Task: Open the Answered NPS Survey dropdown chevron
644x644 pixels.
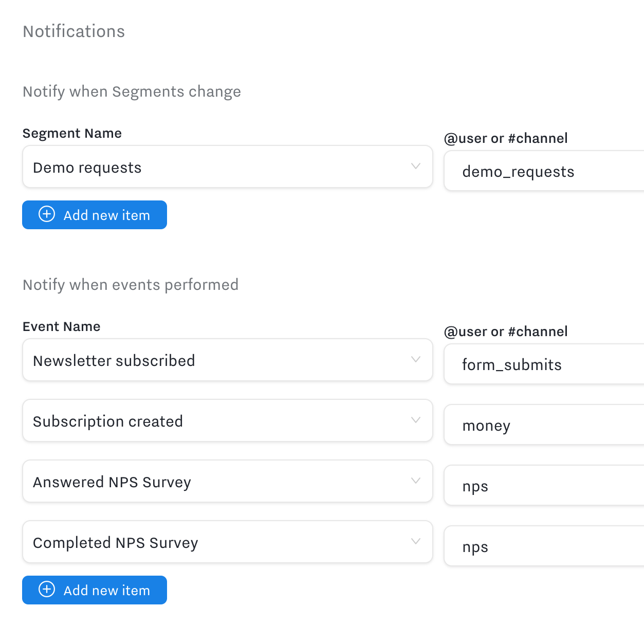Action: coord(416,481)
